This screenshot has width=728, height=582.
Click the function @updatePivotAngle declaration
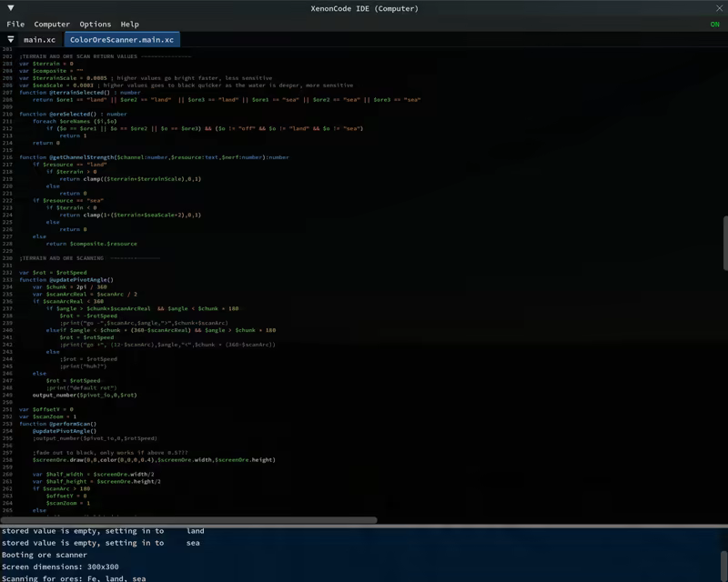[x=66, y=280]
